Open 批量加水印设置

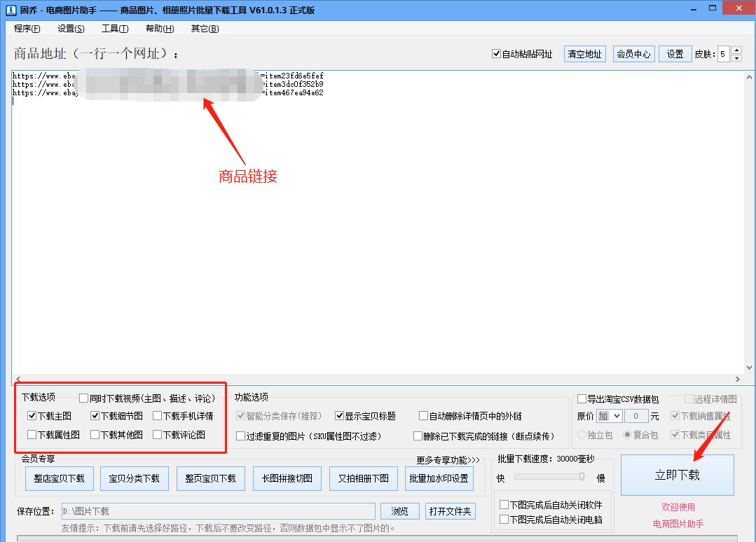pos(439,478)
